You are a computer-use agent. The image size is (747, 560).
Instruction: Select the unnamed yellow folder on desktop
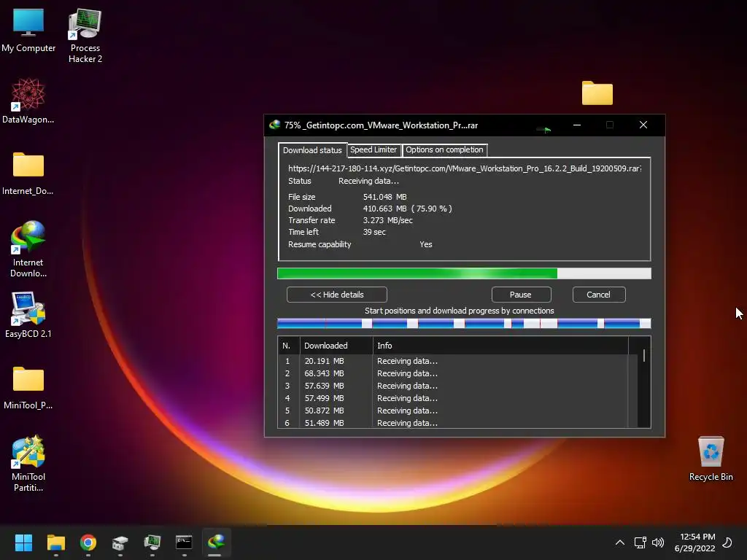(x=597, y=93)
